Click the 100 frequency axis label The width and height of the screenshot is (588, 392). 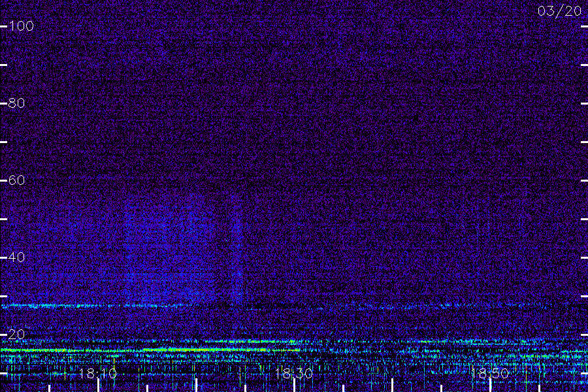coord(22,26)
